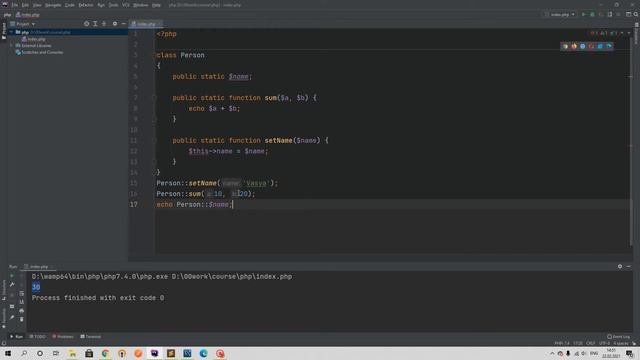Toggle tool window bars icon in bottom-left corner

point(4,343)
